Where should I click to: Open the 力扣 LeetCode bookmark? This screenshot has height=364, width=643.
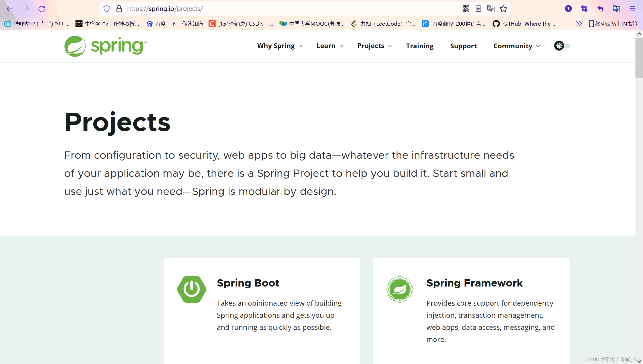383,24
